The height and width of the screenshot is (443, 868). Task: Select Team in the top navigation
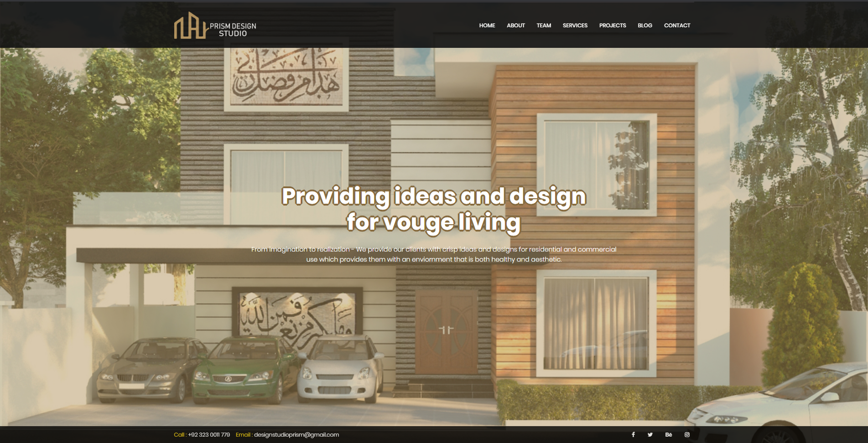point(544,26)
